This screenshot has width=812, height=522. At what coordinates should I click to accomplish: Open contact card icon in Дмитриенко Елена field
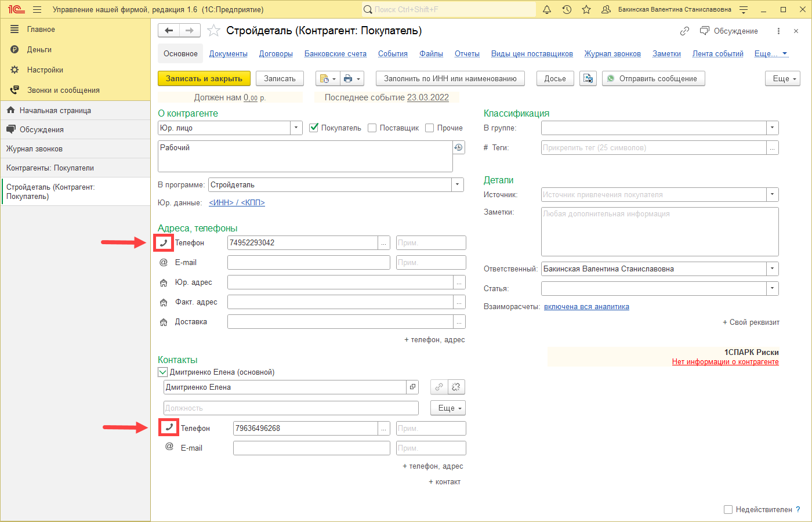[413, 387]
